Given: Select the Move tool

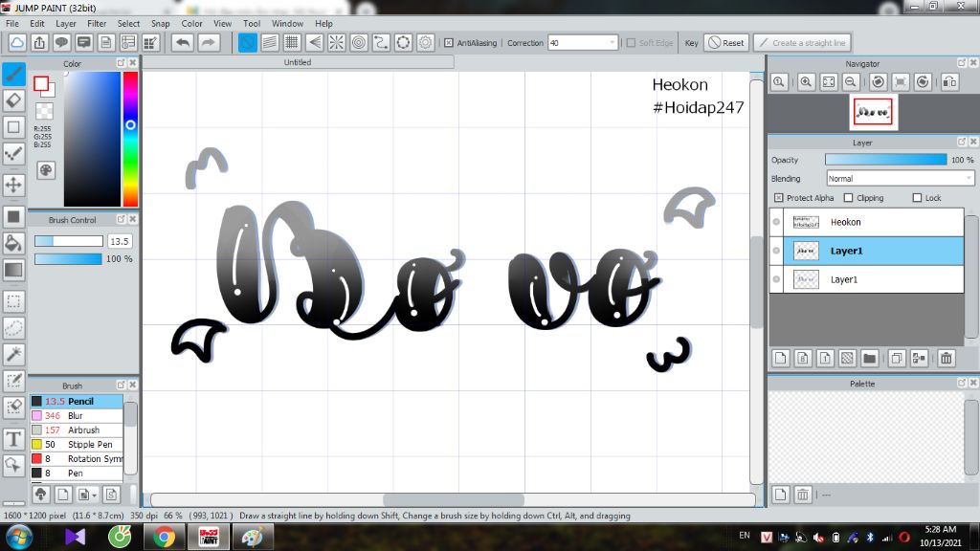Looking at the screenshot, I should [x=13, y=185].
